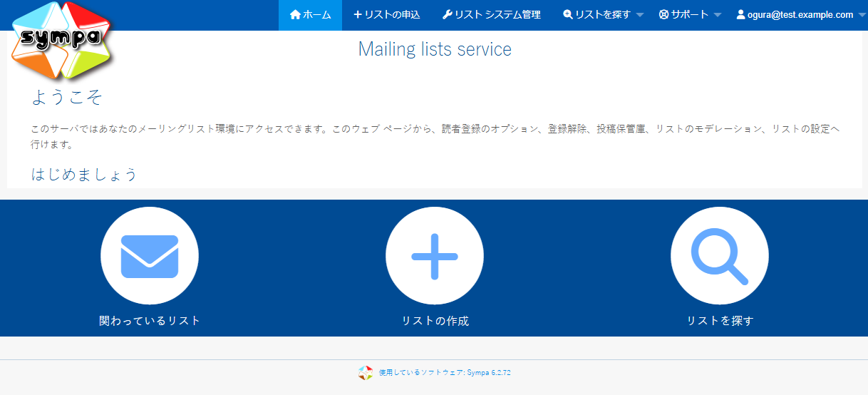Click the large magnifier icon for リストを探す
Image resolution: width=868 pixels, height=395 pixels.
click(x=720, y=256)
